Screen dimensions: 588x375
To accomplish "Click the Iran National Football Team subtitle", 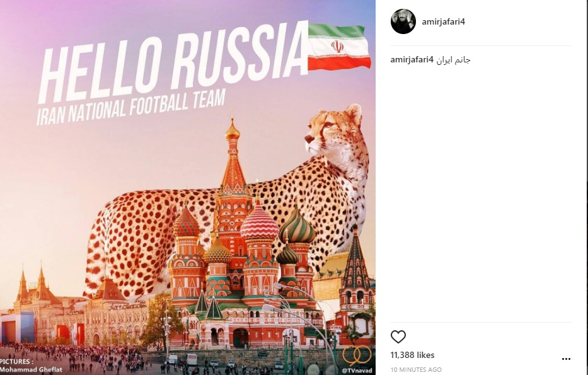I will click(x=130, y=107).
